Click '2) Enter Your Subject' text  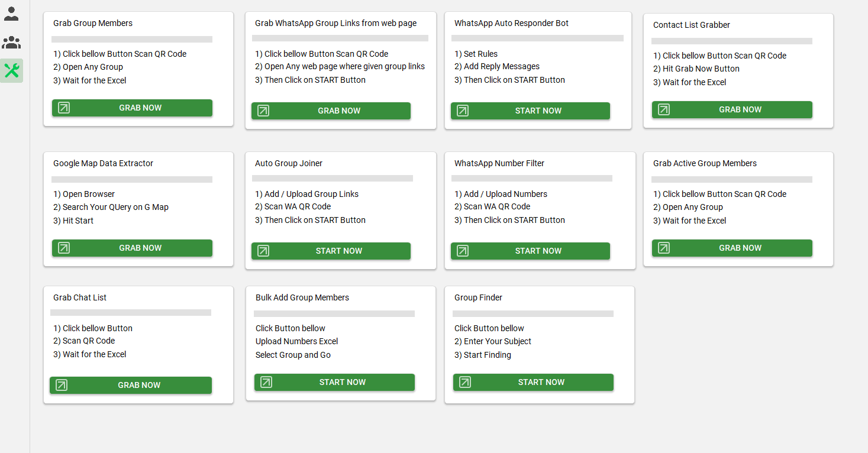[493, 341]
